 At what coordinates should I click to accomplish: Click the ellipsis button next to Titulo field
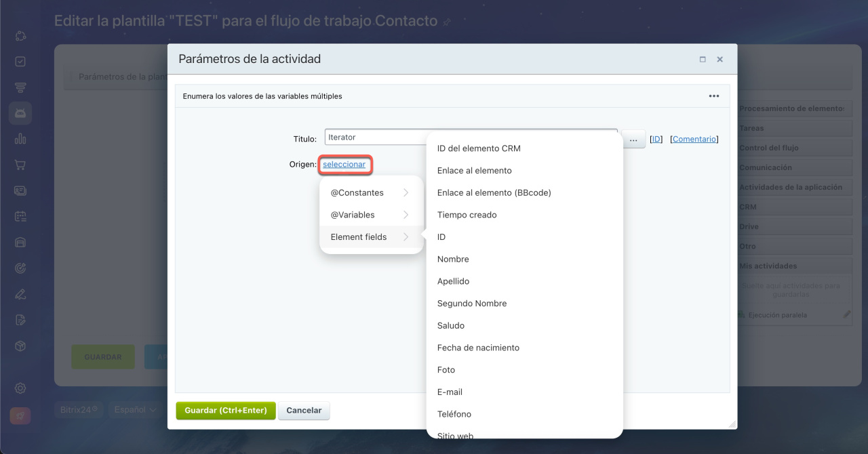click(x=633, y=140)
